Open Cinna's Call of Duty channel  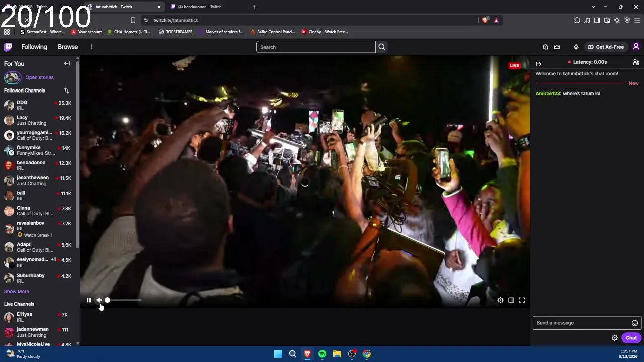point(38,210)
